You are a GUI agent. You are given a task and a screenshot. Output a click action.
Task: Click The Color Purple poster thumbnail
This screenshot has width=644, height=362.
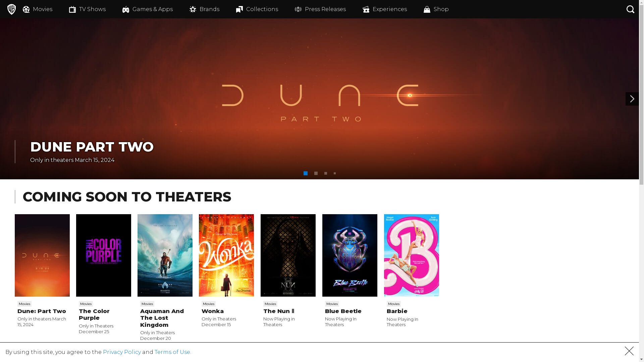pyautogui.click(x=104, y=255)
